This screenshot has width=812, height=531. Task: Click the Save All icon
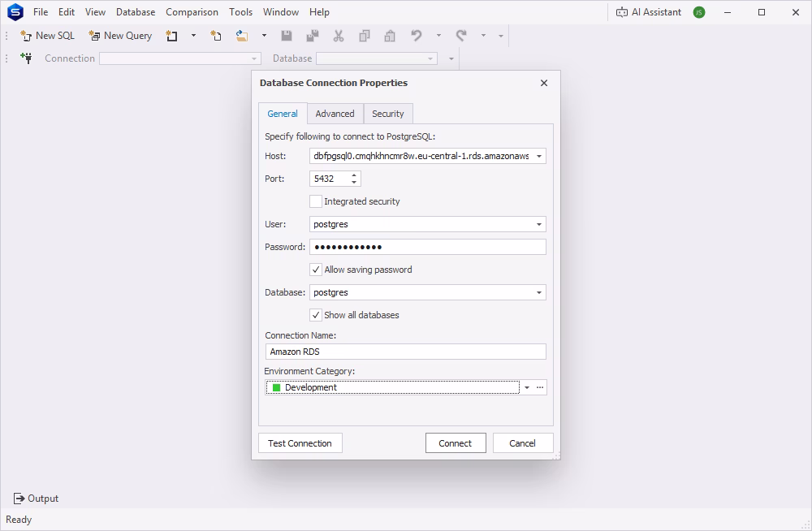tap(313, 36)
